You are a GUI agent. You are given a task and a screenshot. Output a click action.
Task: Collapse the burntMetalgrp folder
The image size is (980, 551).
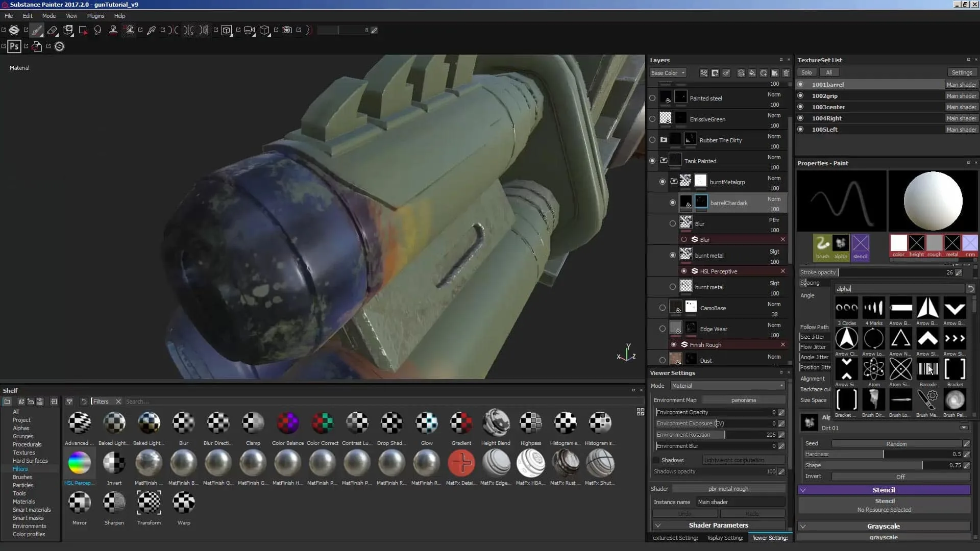pos(674,182)
